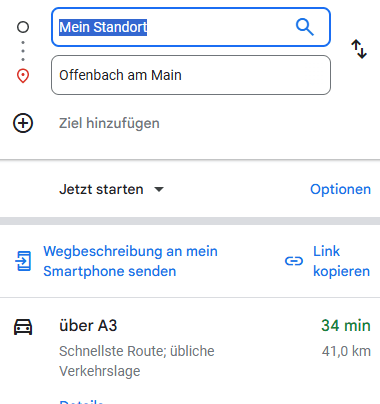The image size is (380, 404).
Task: Click the magnifier search icon in origin field
Action: (x=305, y=27)
